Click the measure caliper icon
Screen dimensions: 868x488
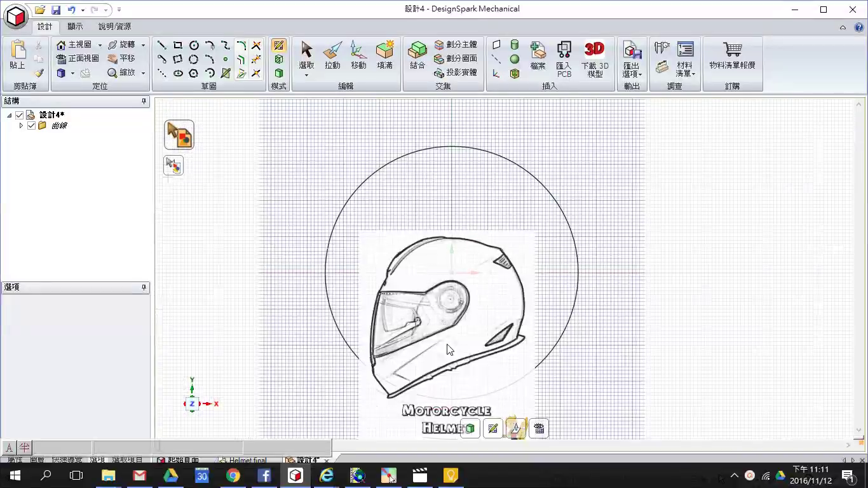click(x=662, y=48)
